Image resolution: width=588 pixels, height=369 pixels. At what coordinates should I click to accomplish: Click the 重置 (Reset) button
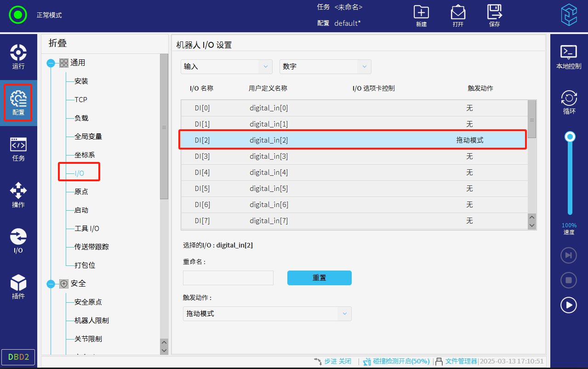point(319,278)
